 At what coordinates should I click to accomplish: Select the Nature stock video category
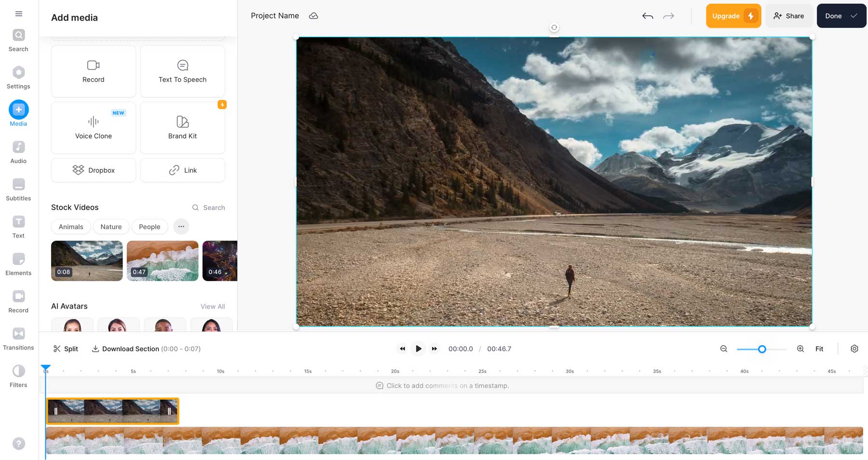pos(110,227)
